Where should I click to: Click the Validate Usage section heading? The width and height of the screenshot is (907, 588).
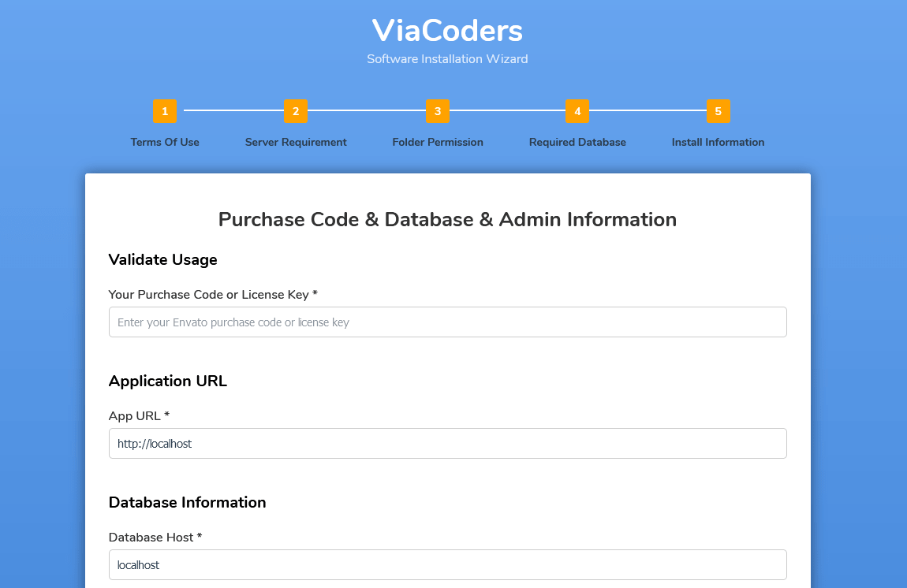coord(162,259)
